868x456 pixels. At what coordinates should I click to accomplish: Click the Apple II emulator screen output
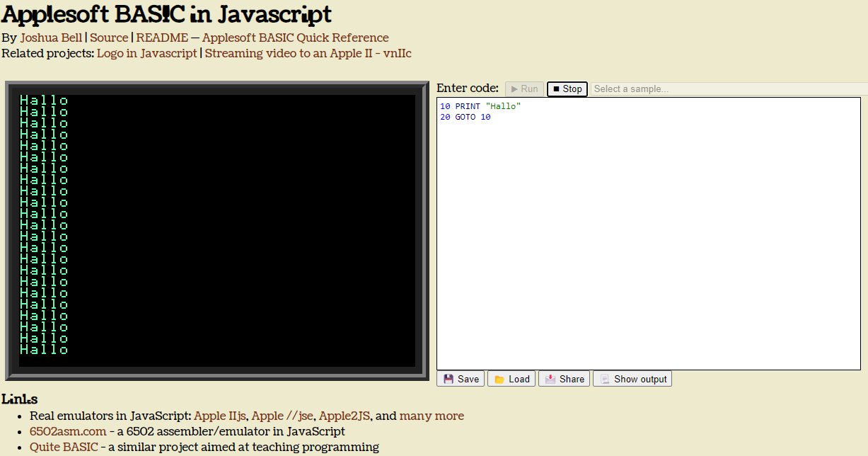[217, 231]
